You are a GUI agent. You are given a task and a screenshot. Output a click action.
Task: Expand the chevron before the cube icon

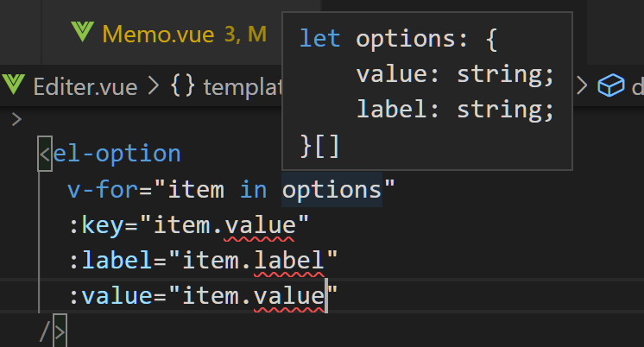click(582, 85)
